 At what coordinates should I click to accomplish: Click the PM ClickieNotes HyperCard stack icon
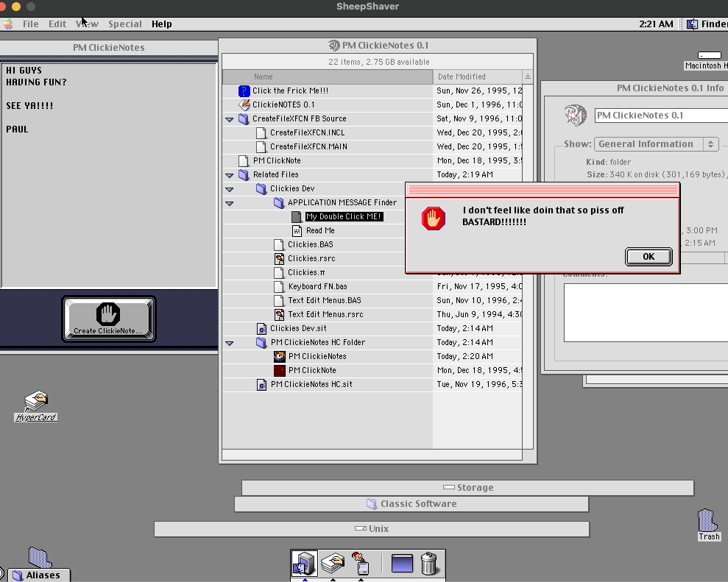[280, 356]
